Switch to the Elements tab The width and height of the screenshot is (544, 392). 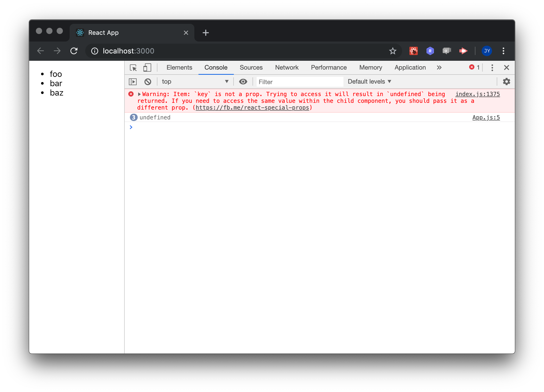179,67
